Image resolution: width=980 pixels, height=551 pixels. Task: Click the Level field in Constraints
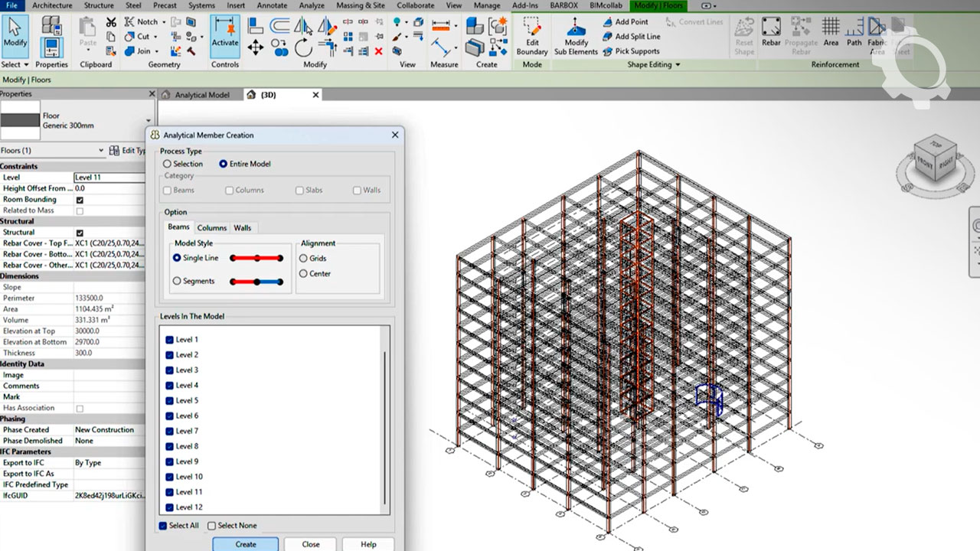(109, 178)
